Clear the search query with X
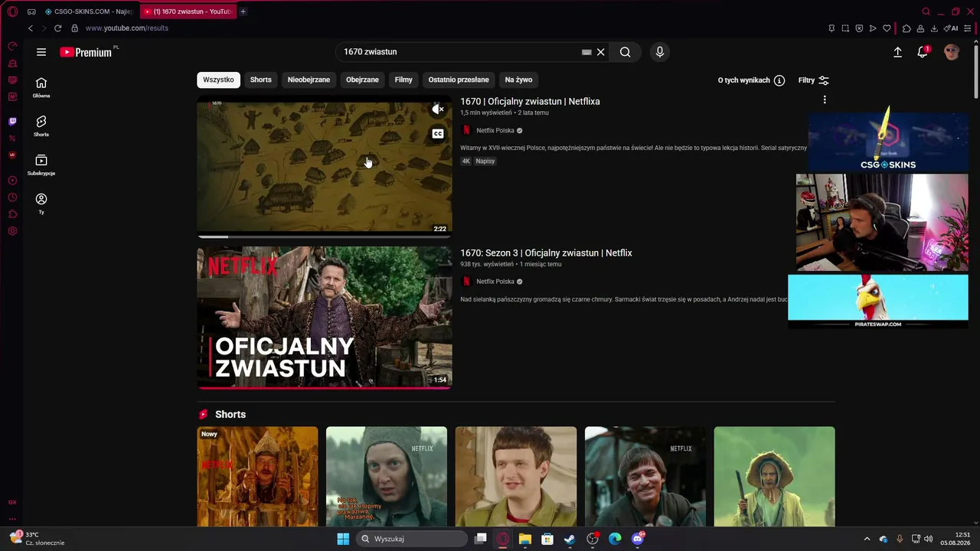 [601, 52]
